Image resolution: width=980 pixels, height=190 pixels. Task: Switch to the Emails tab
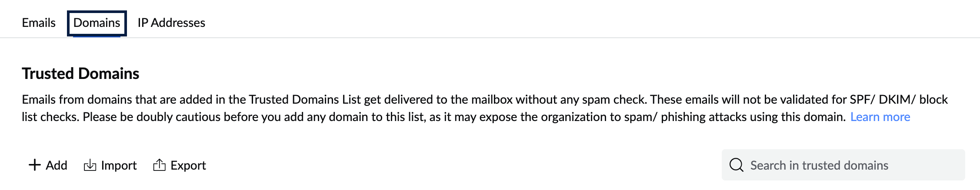pos(39,23)
